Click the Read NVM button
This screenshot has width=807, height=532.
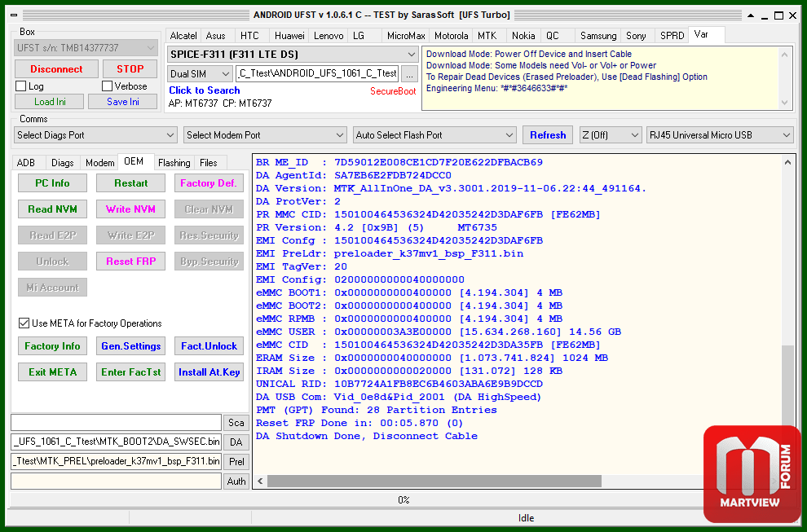(52, 209)
